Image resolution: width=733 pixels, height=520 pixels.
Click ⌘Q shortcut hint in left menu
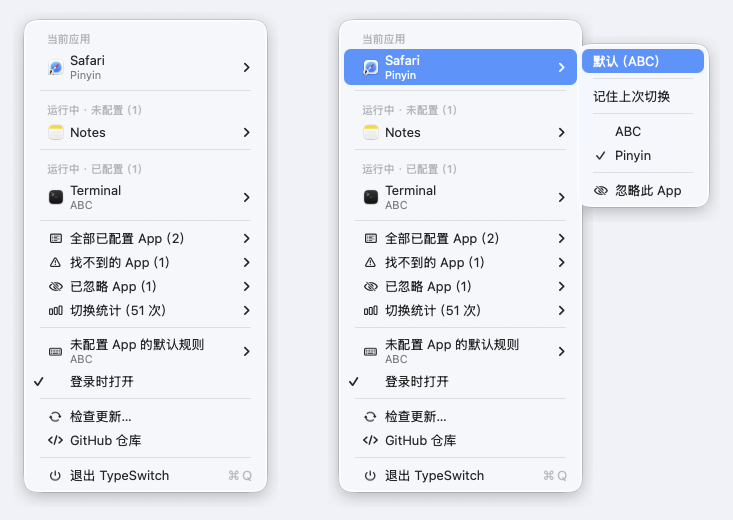tap(240, 476)
